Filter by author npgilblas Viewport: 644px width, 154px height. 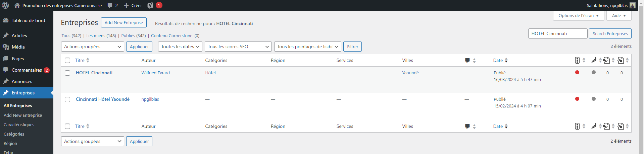tap(150, 99)
